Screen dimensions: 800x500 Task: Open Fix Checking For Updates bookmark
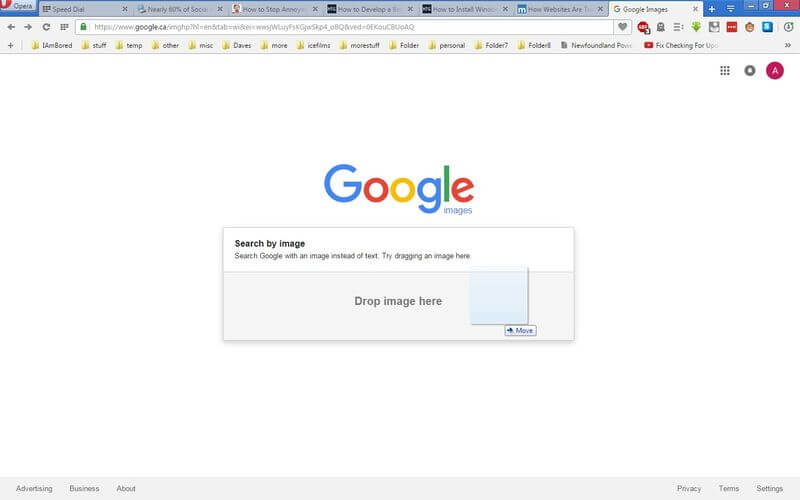pyautogui.click(x=681, y=45)
